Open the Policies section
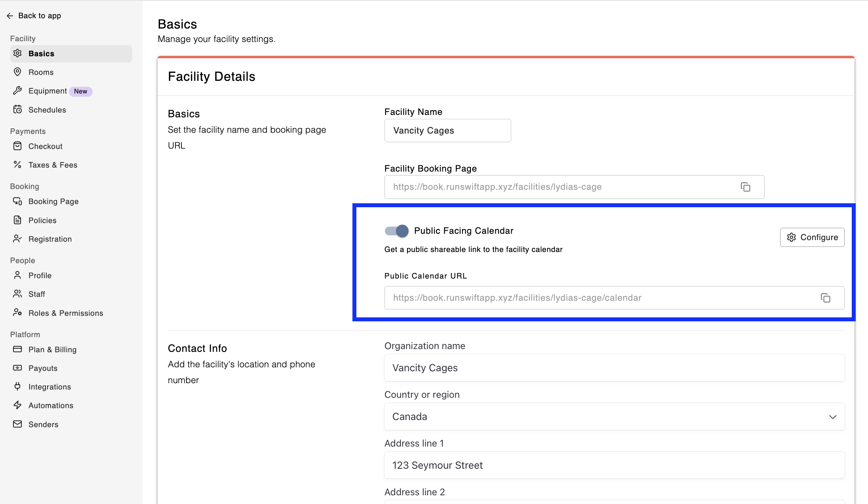 (x=42, y=220)
